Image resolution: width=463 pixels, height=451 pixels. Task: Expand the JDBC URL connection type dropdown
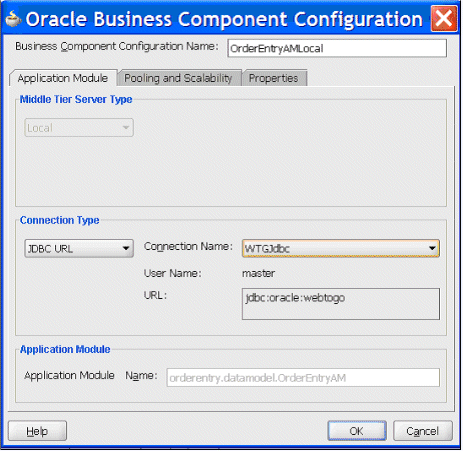pos(79,248)
